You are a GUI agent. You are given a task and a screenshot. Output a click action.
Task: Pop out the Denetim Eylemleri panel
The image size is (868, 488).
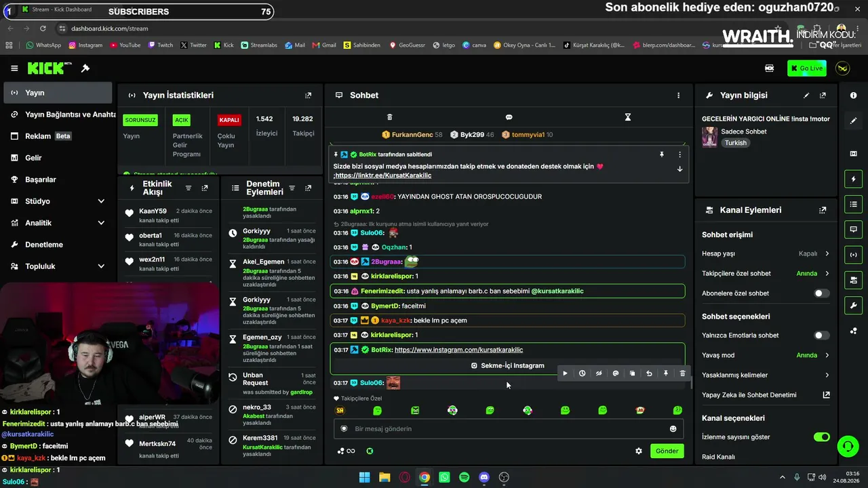coord(309,188)
